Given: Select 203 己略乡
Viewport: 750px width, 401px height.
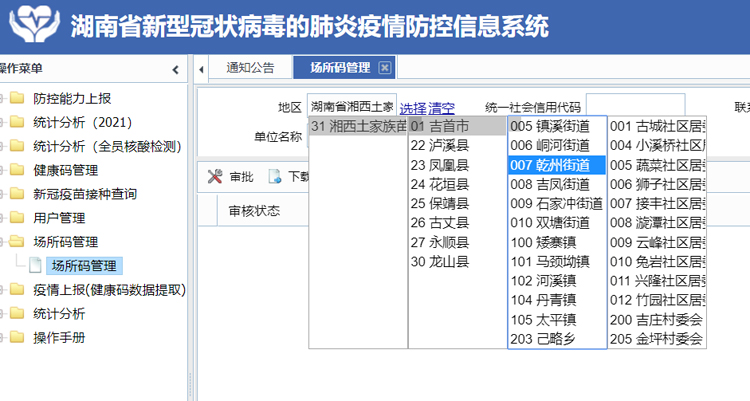Looking at the screenshot, I should tap(557, 339).
